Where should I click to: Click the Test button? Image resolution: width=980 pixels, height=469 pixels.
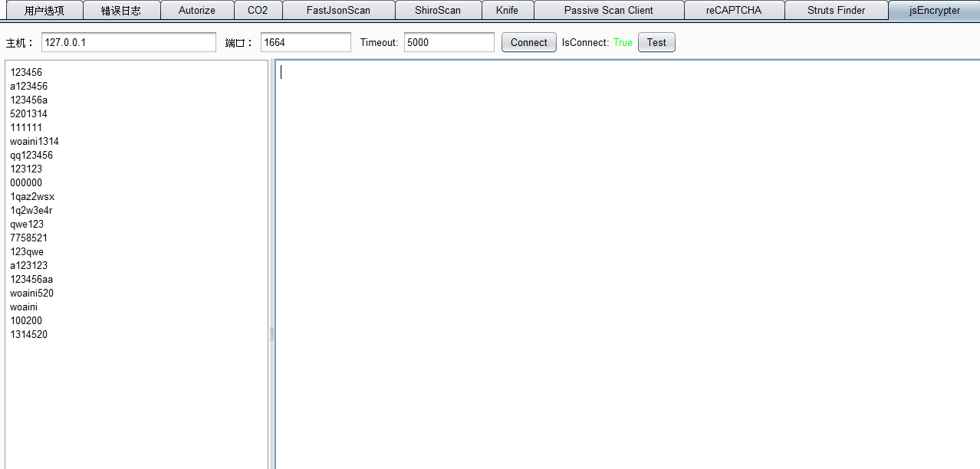pyautogui.click(x=656, y=42)
